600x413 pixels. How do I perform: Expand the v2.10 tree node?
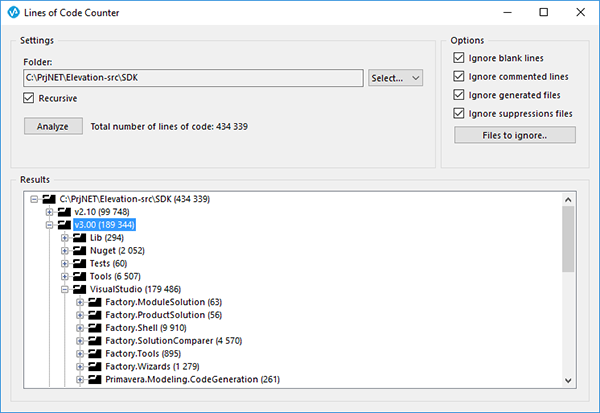click(49, 212)
